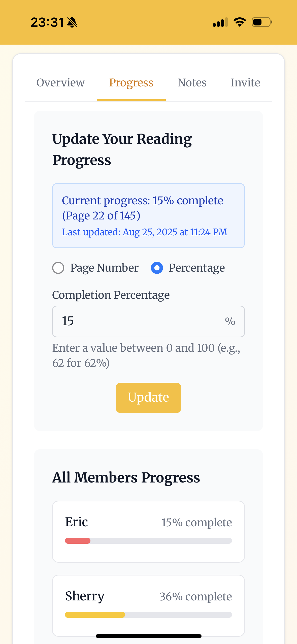297x644 pixels.
Task: Open the Overview tab
Action: point(61,83)
